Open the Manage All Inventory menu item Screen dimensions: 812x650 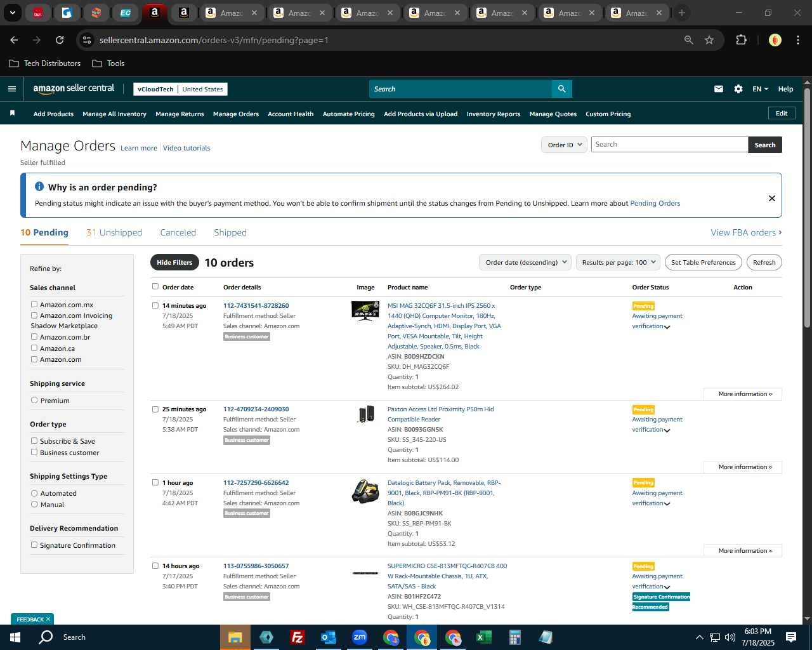[x=114, y=114]
